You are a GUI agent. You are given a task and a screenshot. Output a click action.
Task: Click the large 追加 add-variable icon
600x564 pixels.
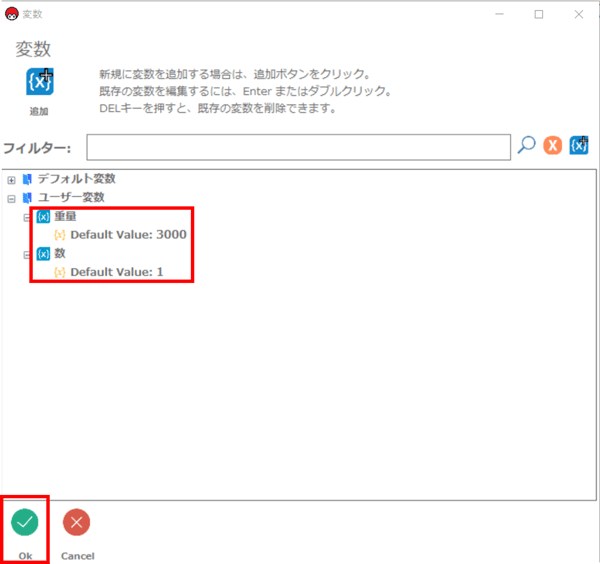pos(39,82)
